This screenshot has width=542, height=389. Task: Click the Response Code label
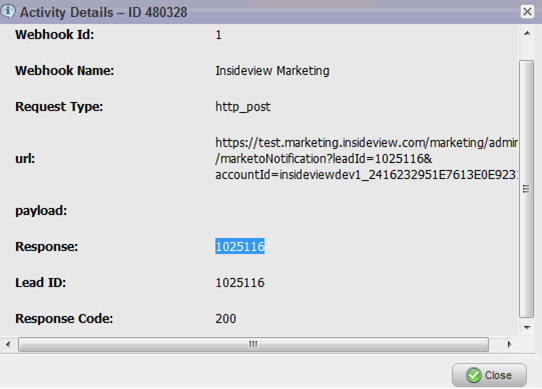coord(64,318)
